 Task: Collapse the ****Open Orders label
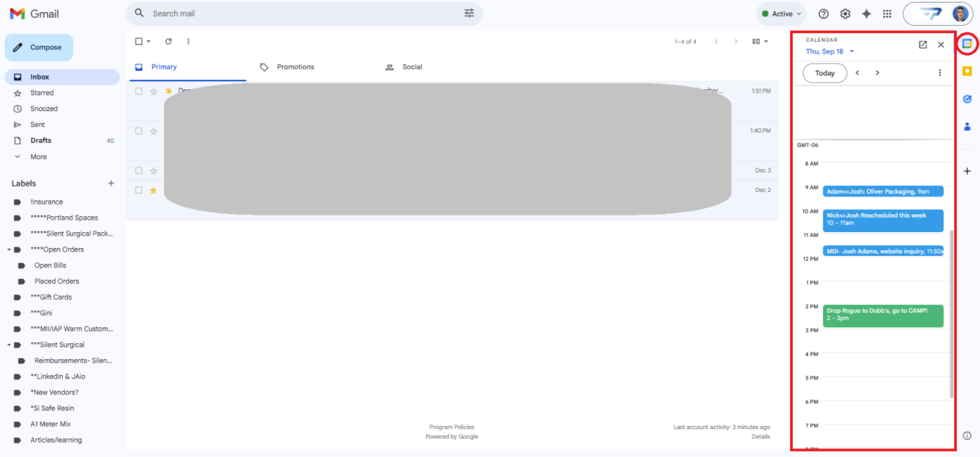point(9,250)
